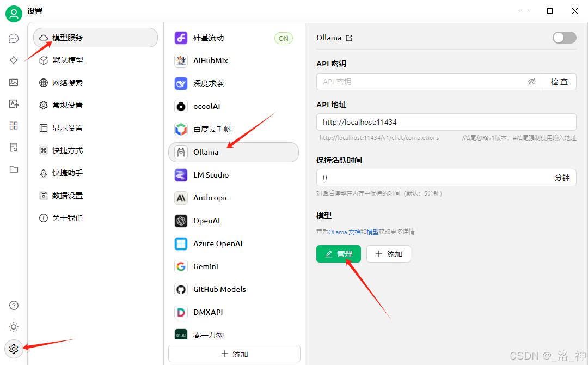Image resolution: width=588 pixels, height=365 pixels.
Task: Toggle the theme sun icon
Action: (14, 327)
